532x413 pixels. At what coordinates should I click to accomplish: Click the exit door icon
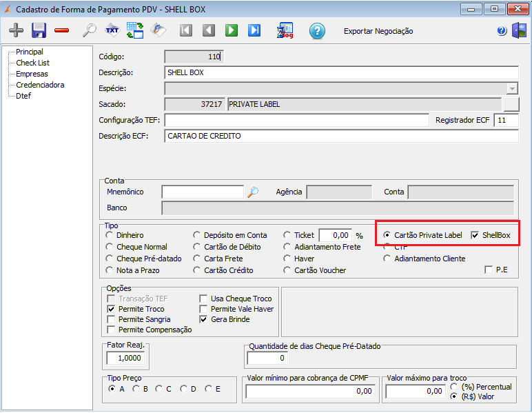pos(520,30)
